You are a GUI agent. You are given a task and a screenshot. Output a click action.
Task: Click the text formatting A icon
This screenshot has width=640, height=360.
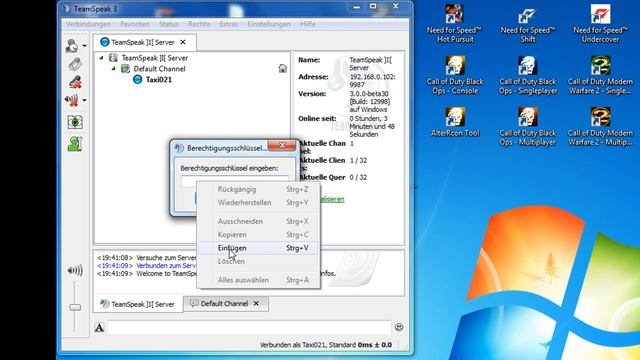pos(99,327)
